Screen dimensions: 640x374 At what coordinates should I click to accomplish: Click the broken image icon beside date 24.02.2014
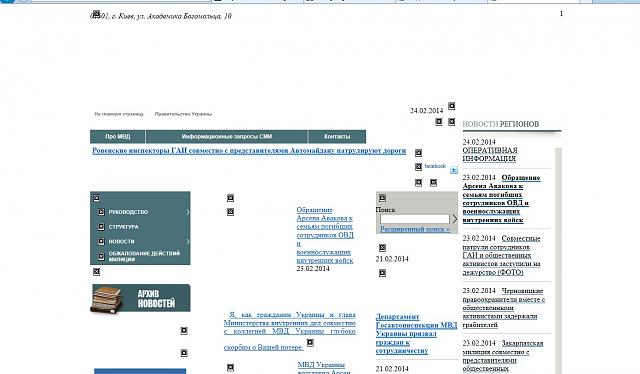click(451, 106)
